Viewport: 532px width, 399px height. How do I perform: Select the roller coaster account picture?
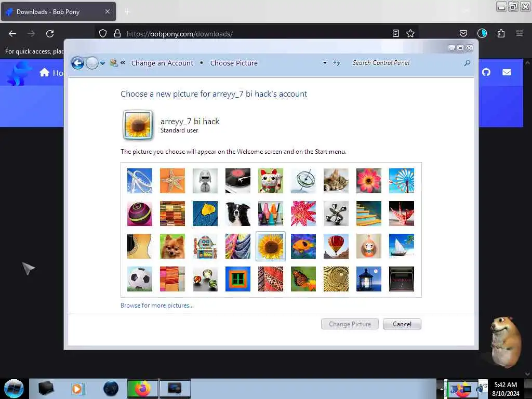tap(139, 181)
